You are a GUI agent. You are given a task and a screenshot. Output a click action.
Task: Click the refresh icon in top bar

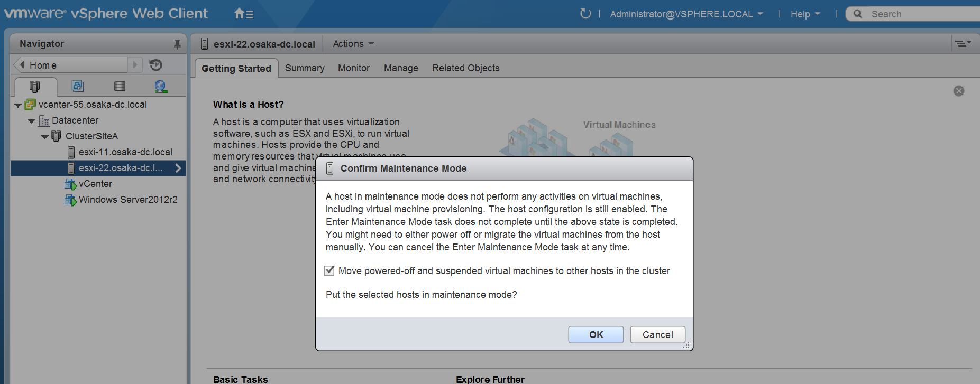click(585, 14)
